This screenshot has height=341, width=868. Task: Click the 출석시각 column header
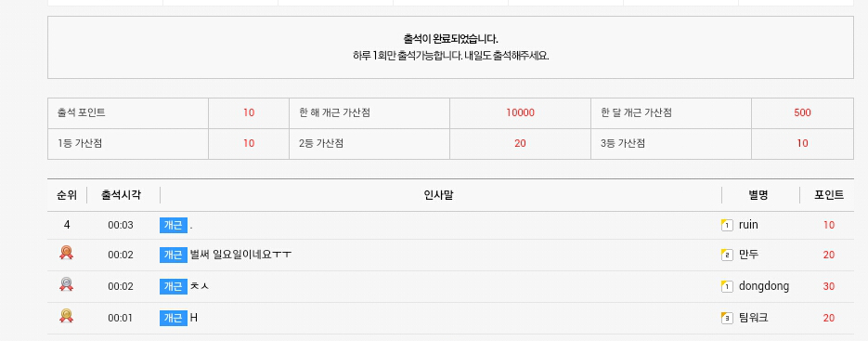[x=122, y=195]
